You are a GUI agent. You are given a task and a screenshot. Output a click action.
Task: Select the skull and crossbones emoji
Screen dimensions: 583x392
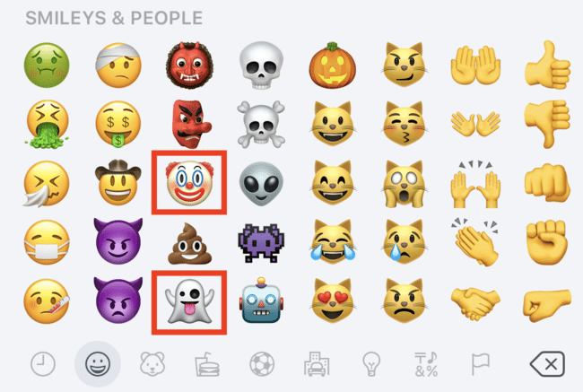(261, 124)
